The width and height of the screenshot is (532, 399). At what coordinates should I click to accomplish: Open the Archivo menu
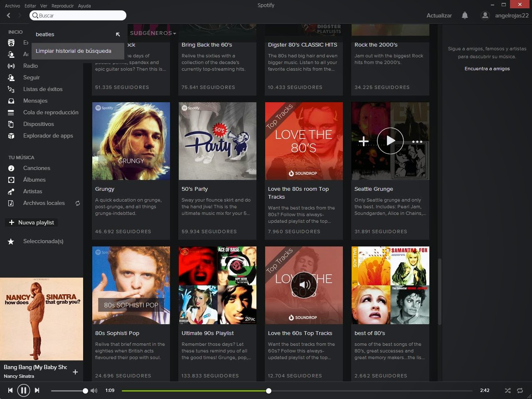12,6
